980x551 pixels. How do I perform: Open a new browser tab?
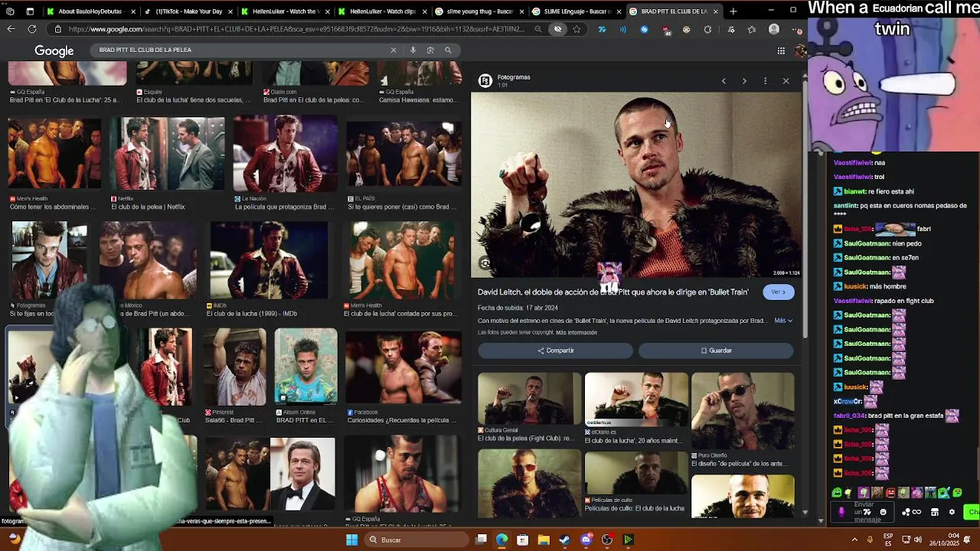(x=733, y=11)
